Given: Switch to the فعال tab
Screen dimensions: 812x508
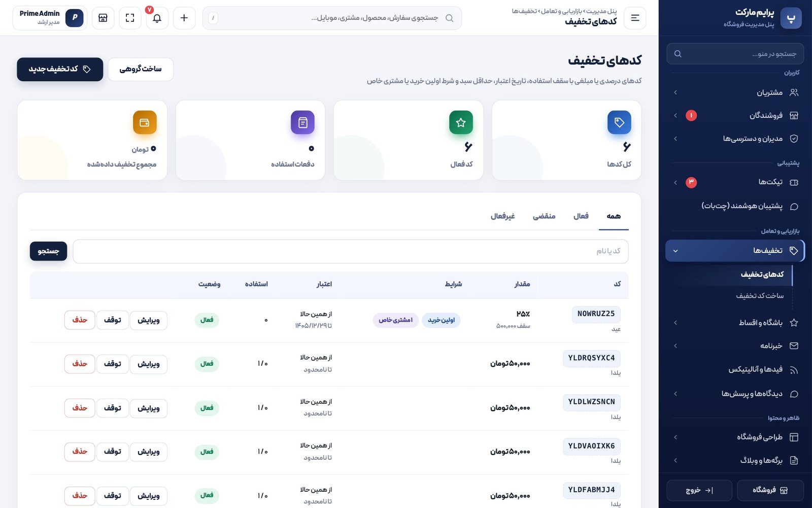Looking at the screenshot, I should coord(581,216).
